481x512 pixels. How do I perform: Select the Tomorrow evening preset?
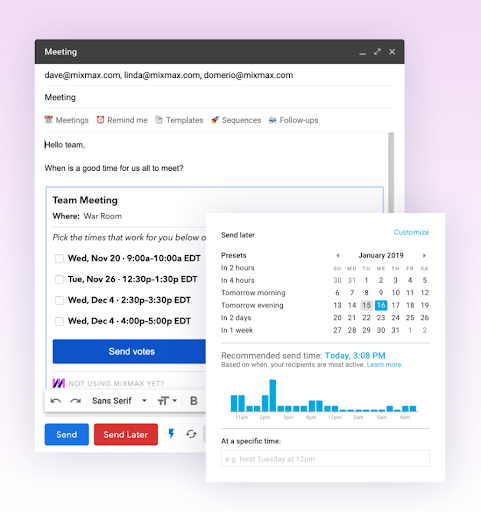click(252, 305)
